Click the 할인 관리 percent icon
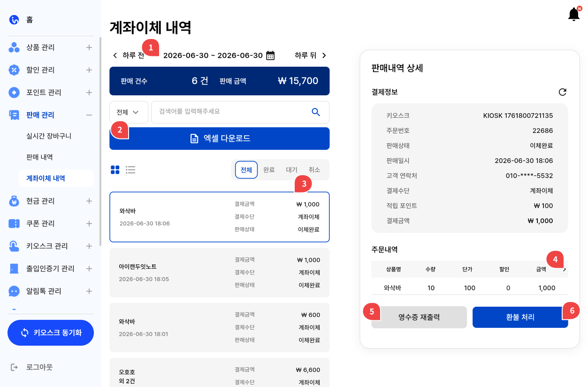Screen dimensions: 588x387 click(14, 70)
